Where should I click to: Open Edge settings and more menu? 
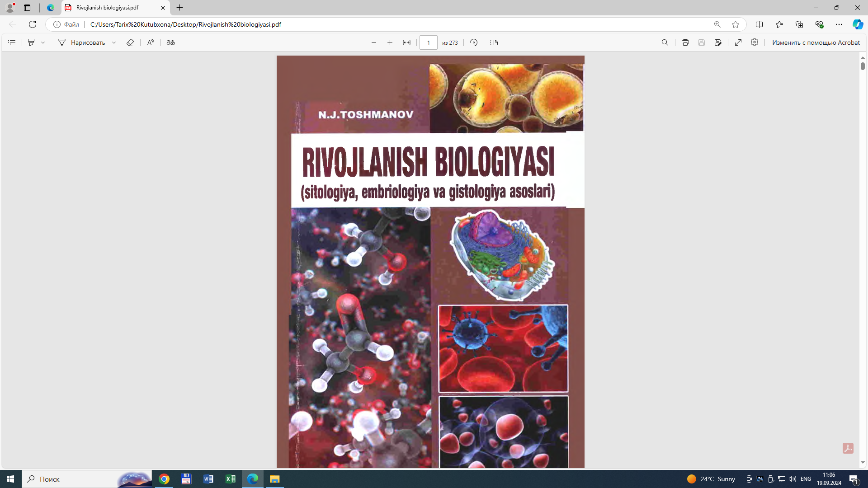pos(839,24)
